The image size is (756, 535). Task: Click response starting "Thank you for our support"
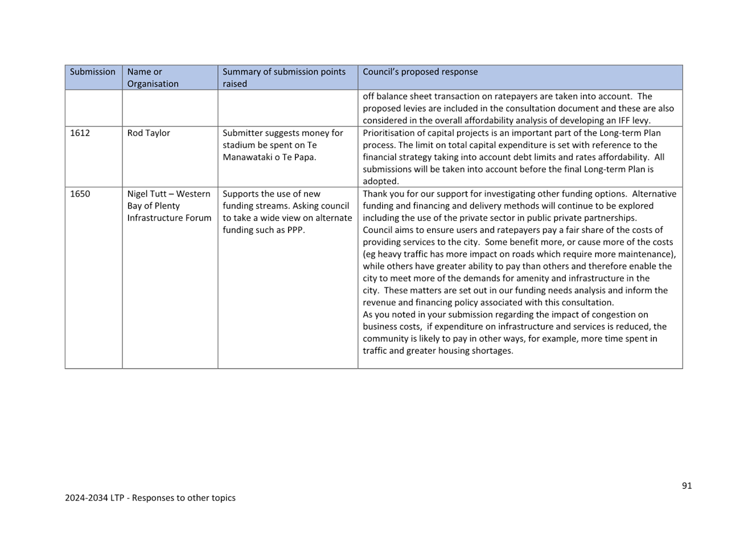520,206
